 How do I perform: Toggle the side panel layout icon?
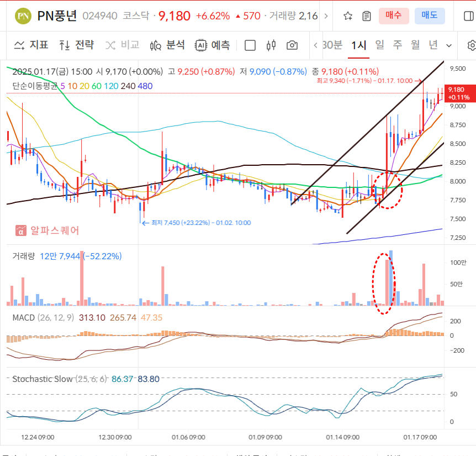469,17
